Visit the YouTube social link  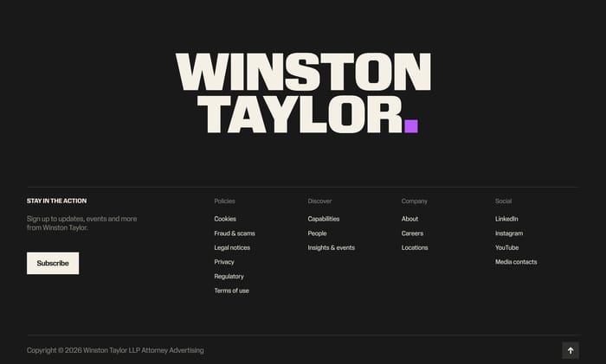click(506, 247)
